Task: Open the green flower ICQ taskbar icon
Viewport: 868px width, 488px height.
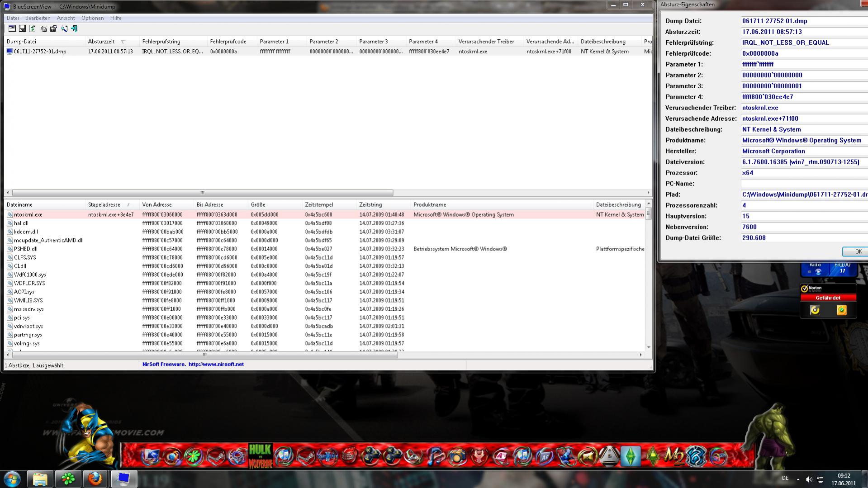Action: 68,479
